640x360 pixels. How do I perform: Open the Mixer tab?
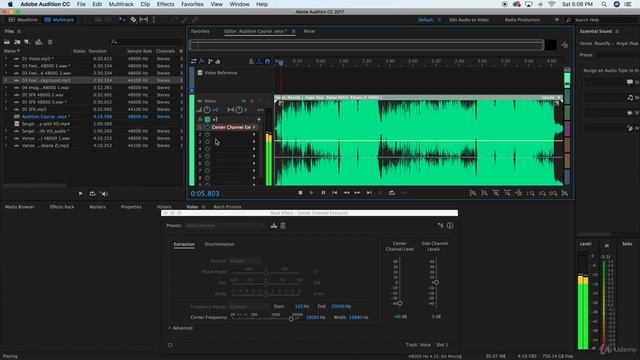click(309, 31)
